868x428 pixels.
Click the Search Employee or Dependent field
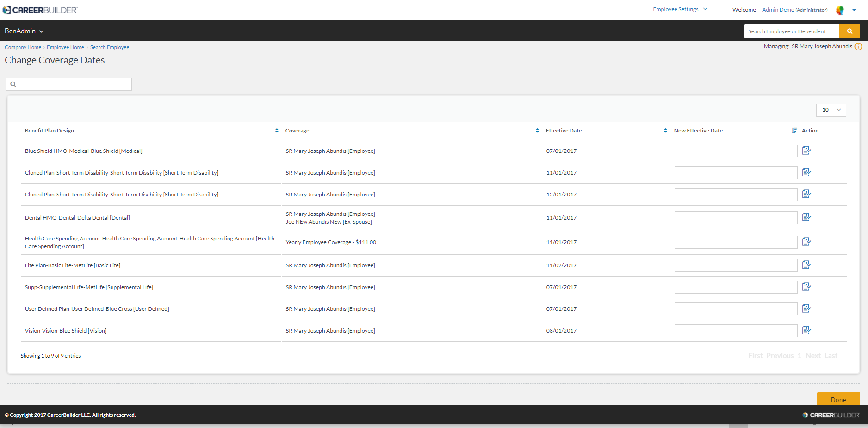tap(791, 31)
